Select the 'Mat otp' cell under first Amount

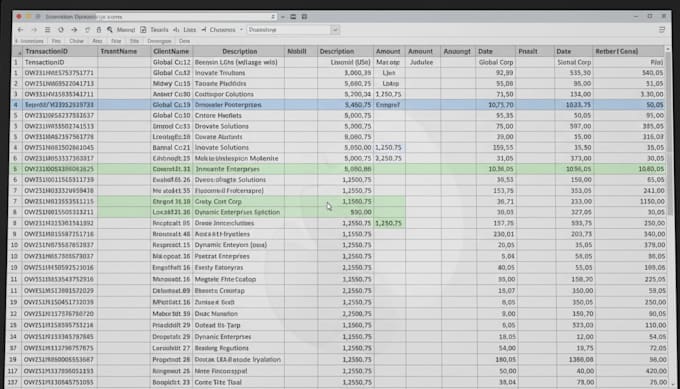[x=389, y=62]
